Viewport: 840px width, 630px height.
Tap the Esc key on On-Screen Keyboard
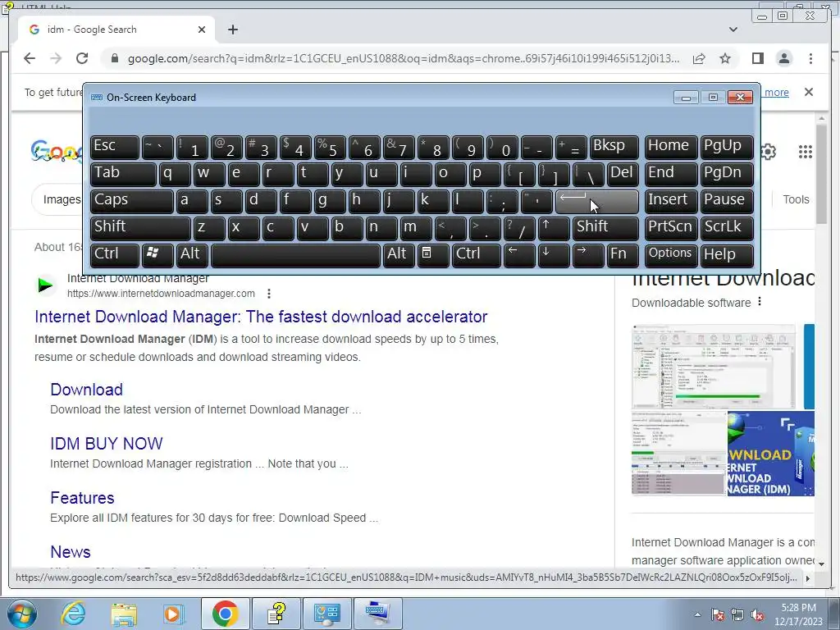(x=115, y=147)
